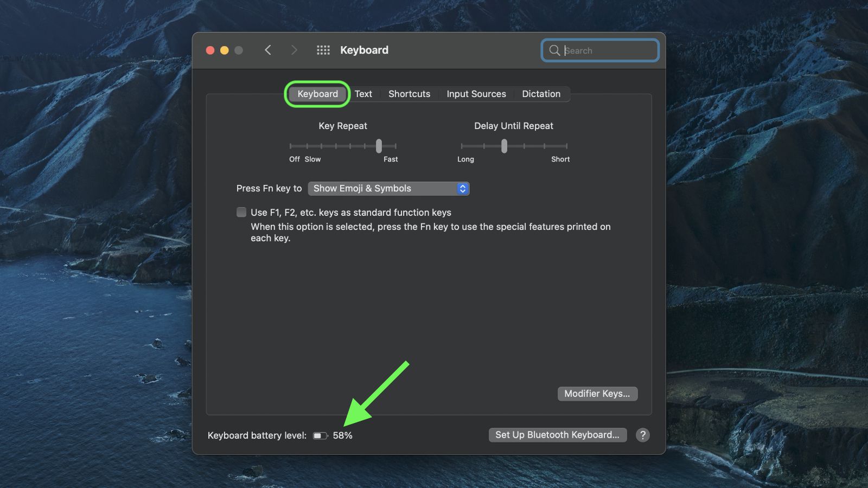The width and height of the screenshot is (868, 488).
Task: Enable using F1, F2 keys as standard function keys
Action: [241, 212]
